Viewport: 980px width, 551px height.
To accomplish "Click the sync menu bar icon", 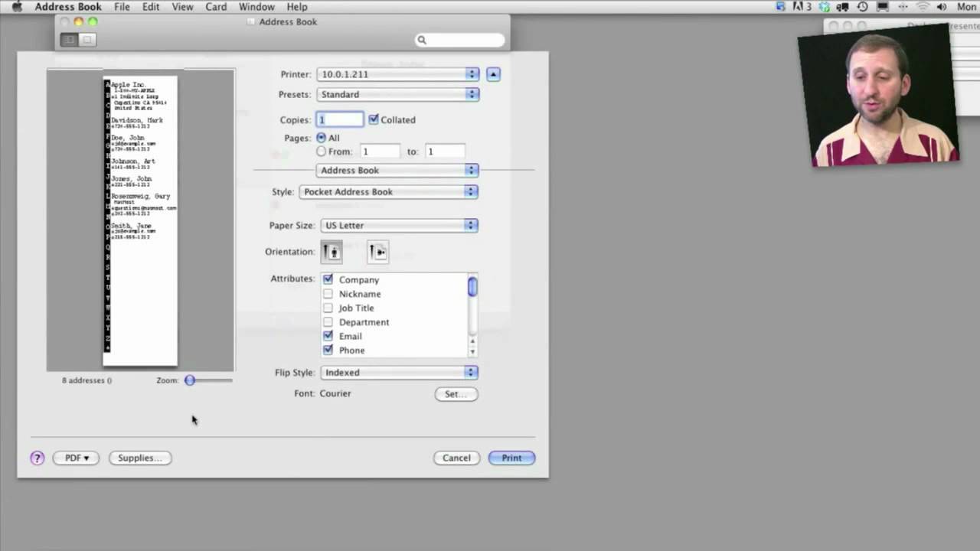I will [781, 7].
